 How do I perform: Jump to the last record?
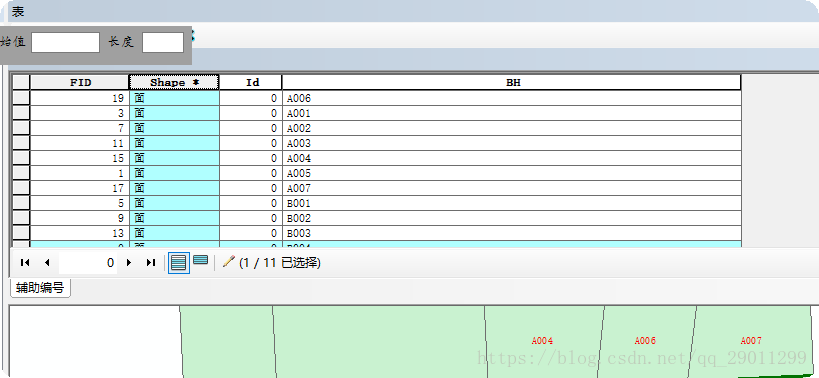(151, 263)
